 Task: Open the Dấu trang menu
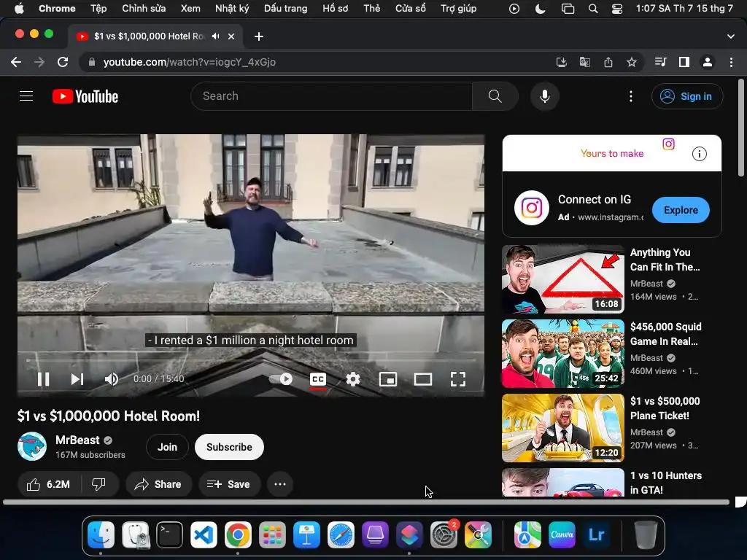285,8
